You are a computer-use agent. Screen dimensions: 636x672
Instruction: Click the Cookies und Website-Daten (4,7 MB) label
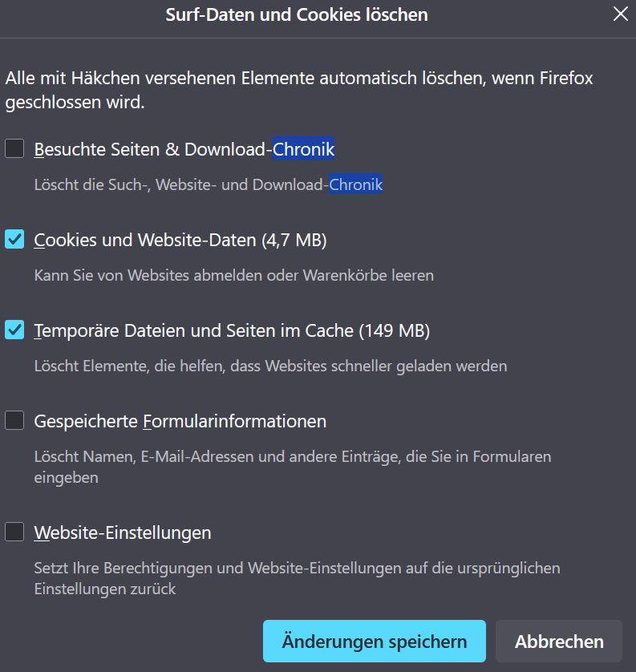pyautogui.click(x=180, y=240)
